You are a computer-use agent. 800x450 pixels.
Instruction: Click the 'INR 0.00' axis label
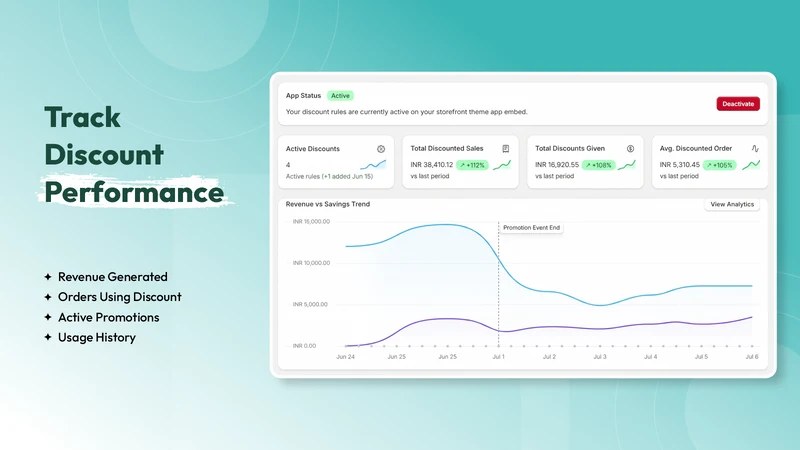pyautogui.click(x=304, y=346)
